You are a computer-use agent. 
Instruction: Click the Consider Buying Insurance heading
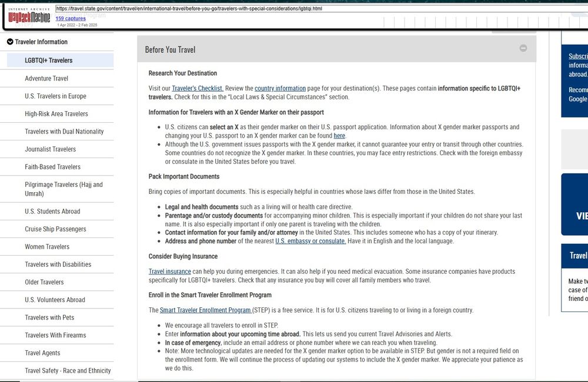pos(183,256)
